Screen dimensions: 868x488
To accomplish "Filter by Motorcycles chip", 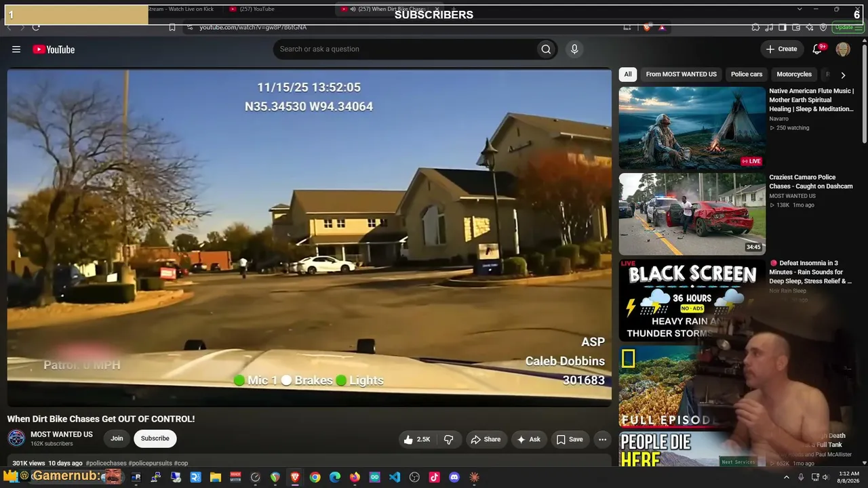I will coord(794,75).
